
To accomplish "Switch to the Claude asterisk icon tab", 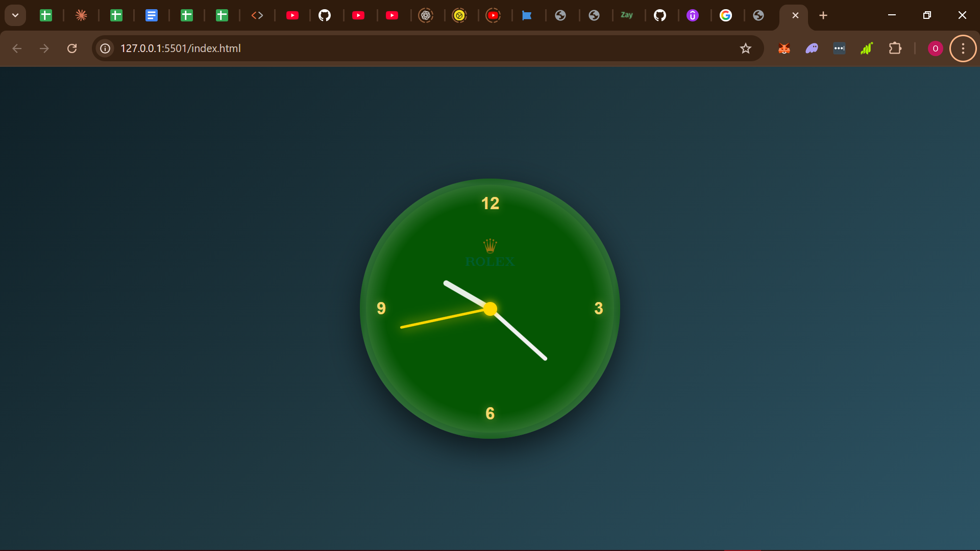I will pos(81,15).
